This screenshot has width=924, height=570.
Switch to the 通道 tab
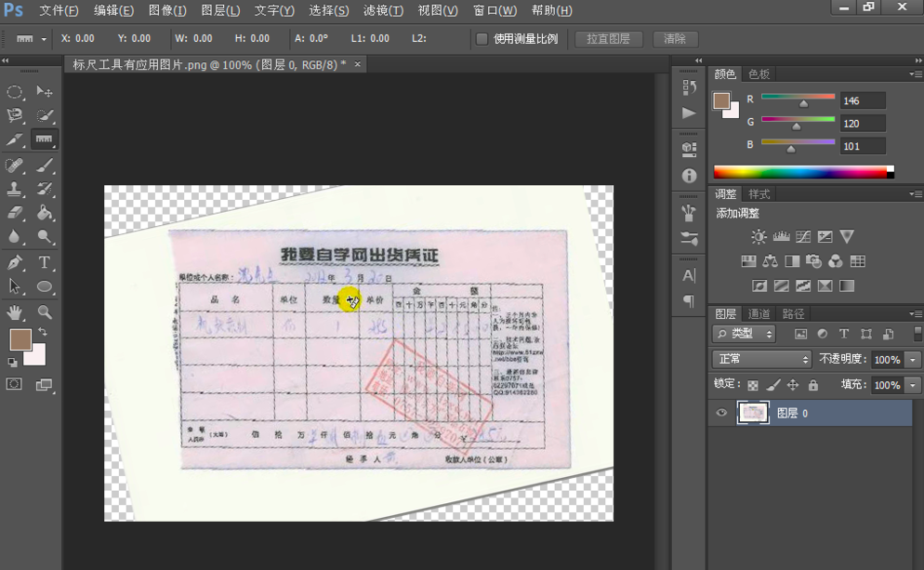pyautogui.click(x=759, y=313)
